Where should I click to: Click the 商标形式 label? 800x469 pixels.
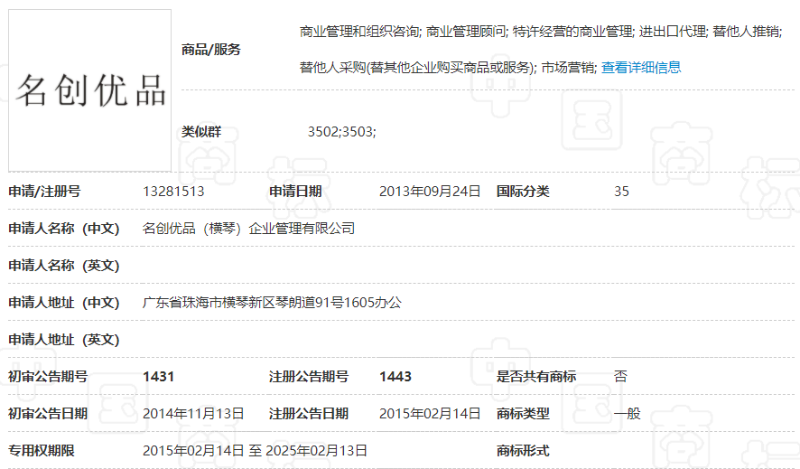coord(523,451)
